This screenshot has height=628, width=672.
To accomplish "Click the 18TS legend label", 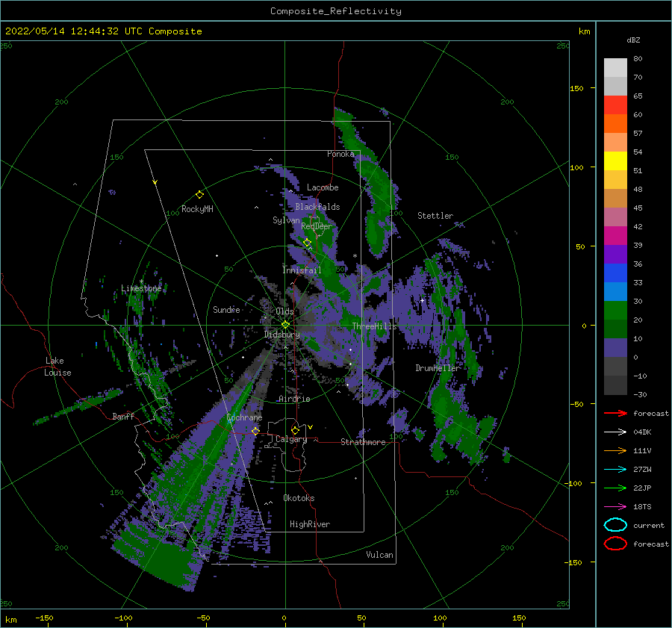I will coord(642,507).
